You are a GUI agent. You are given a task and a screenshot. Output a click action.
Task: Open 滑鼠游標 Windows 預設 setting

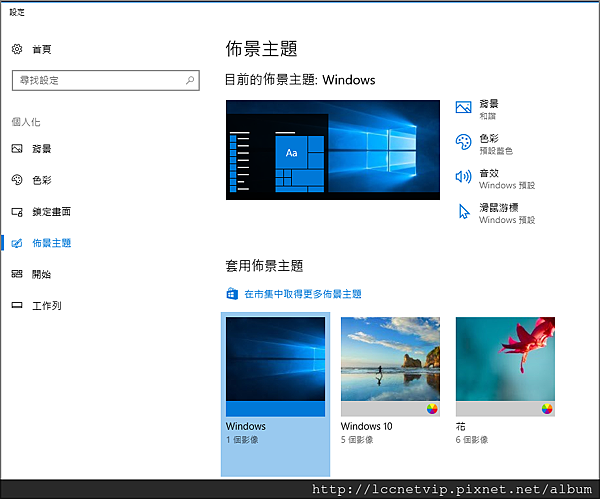[x=507, y=214]
